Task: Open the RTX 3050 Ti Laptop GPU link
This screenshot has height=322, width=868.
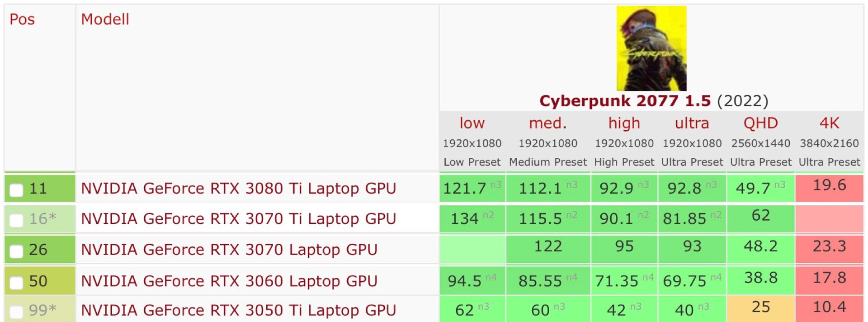Action: point(238,310)
